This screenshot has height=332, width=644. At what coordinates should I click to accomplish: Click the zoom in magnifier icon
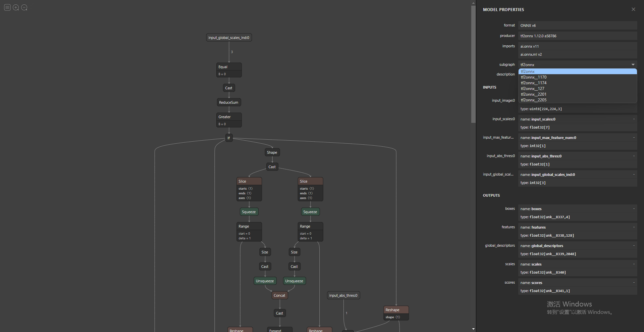tap(16, 7)
